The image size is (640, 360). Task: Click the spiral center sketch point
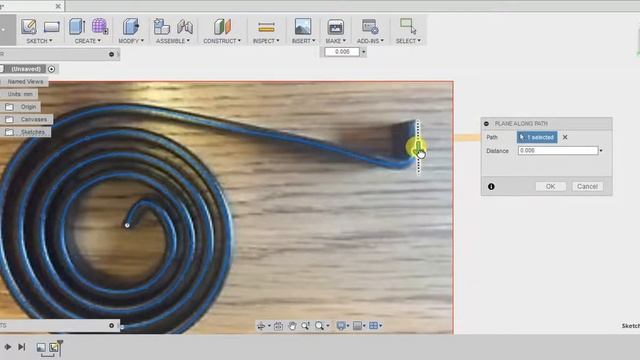point(127,225)
